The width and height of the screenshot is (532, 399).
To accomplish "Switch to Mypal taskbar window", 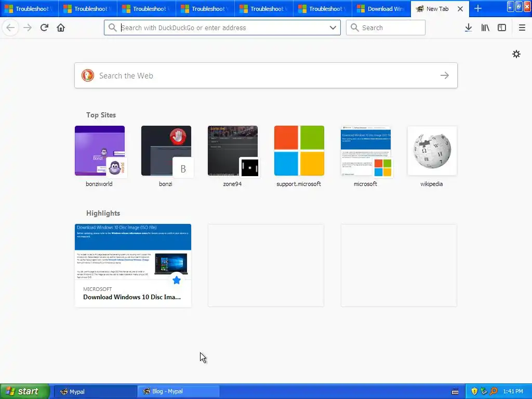I will (95, 392).
